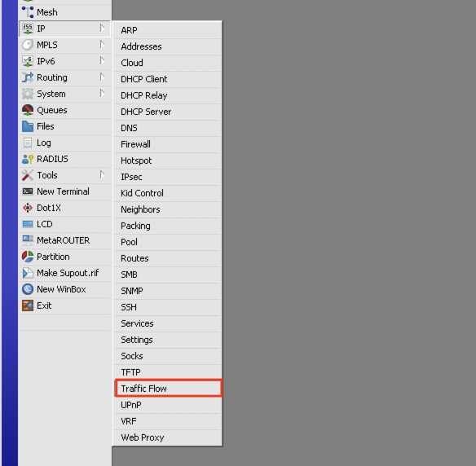The width and height of the screenshot is (476, 466).
Task: Click the New Terminal icon
Action: [28, 191]
